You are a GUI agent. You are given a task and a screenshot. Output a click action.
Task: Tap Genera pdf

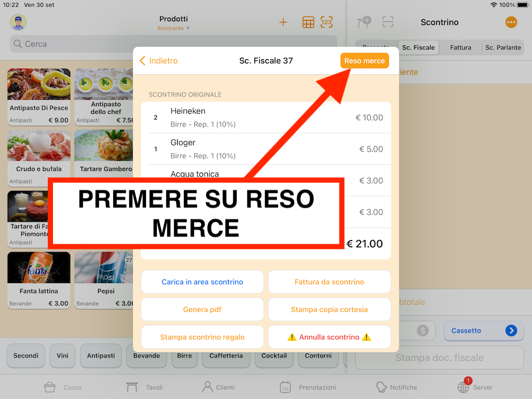[x=202, y=310]
